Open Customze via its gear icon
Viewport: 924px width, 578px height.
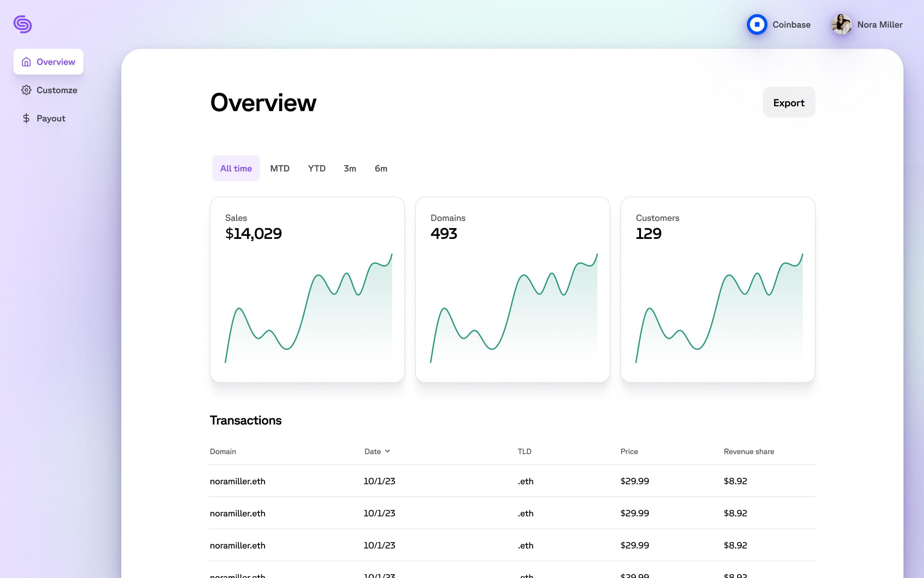click(x=26, y=90)
